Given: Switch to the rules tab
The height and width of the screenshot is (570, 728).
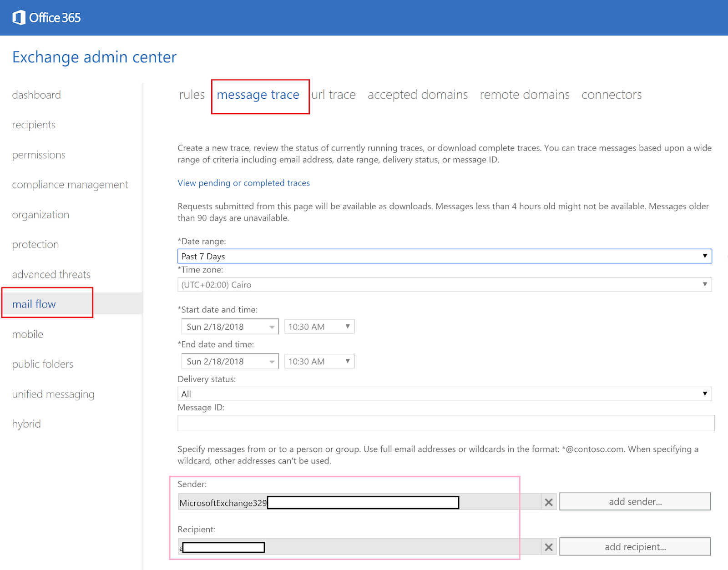Looking at the screenshot, I should tap(192, 95).
